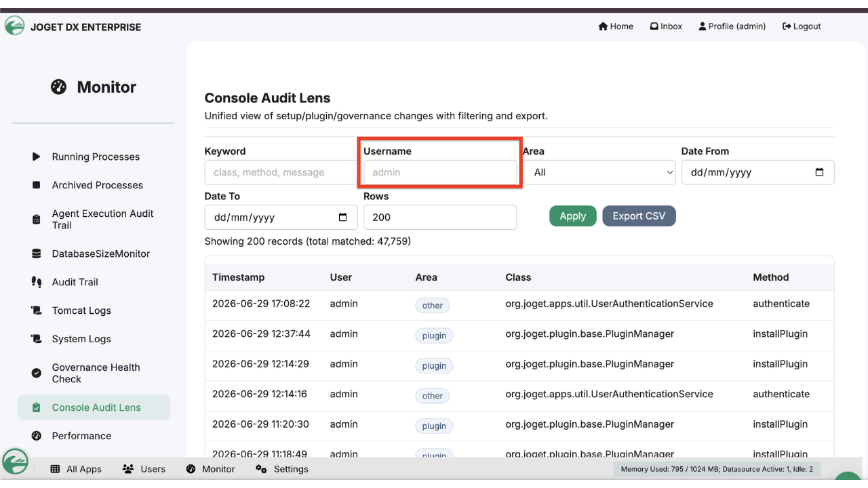Apply the audit filters

click(x=573, y=216)
